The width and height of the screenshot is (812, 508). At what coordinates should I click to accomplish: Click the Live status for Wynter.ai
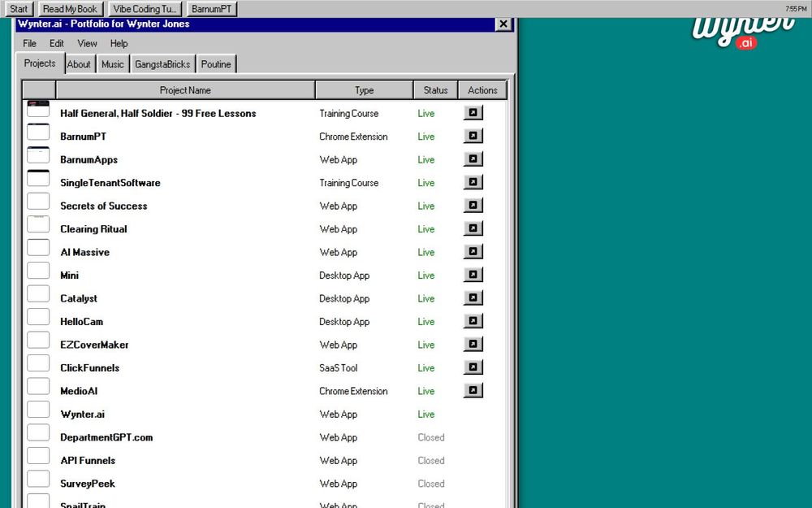point(426,415)
